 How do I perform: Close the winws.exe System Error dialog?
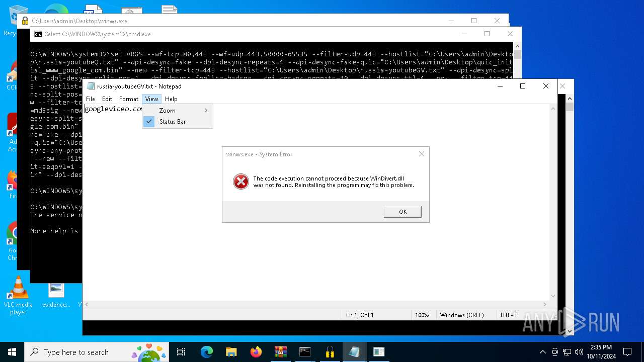tap(422, 154)
